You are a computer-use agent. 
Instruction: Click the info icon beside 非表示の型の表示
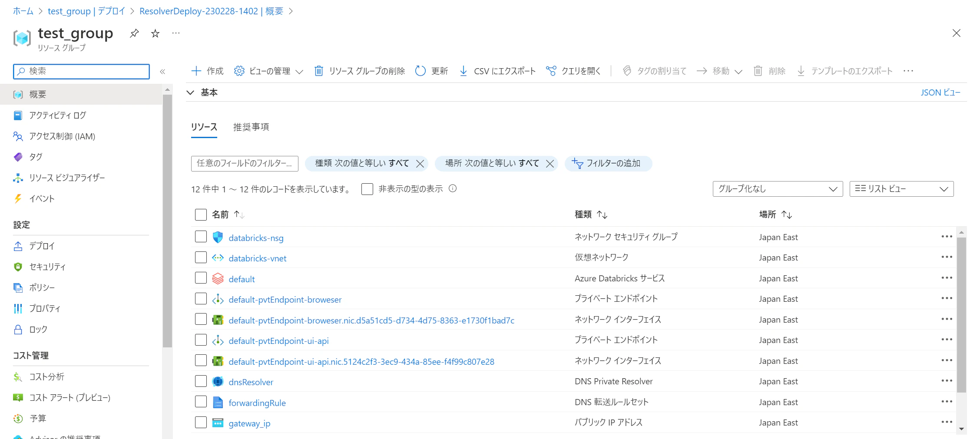pyautogui.click(x=453, y=188)
